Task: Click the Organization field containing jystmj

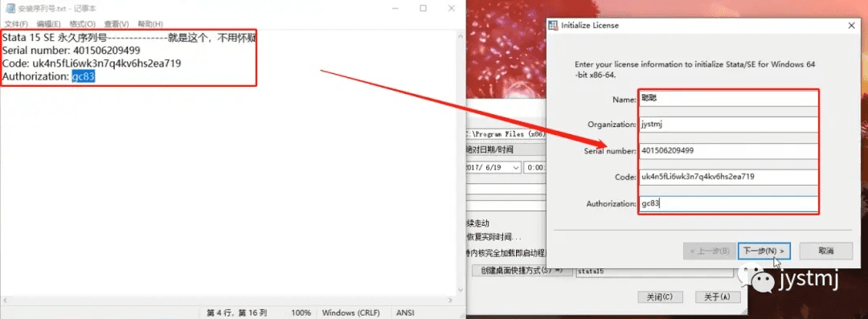Action: 728,125
